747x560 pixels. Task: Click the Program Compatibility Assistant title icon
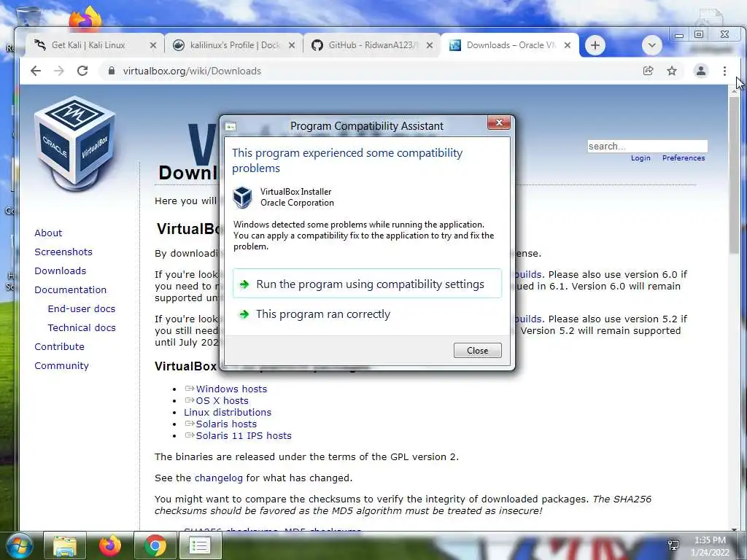click(231, 126)
